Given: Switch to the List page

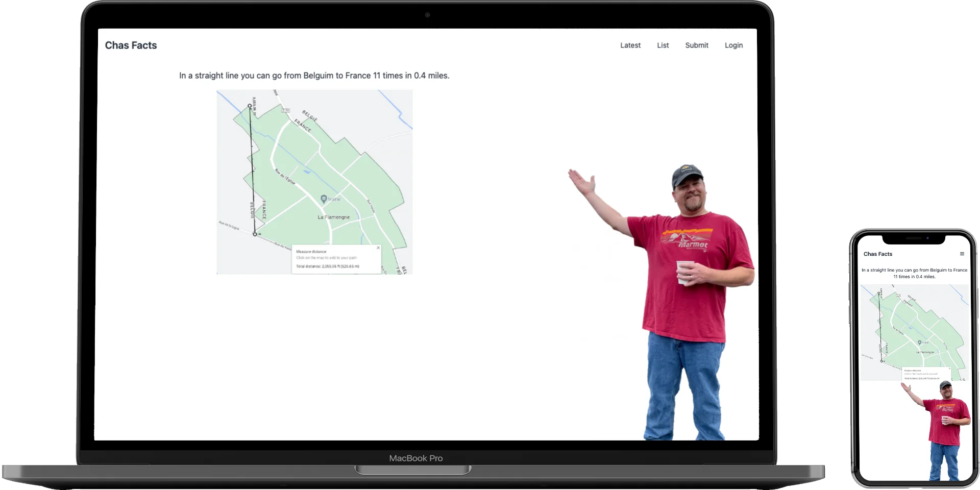Looking at the screenshot, I should (x=663, y=45).
